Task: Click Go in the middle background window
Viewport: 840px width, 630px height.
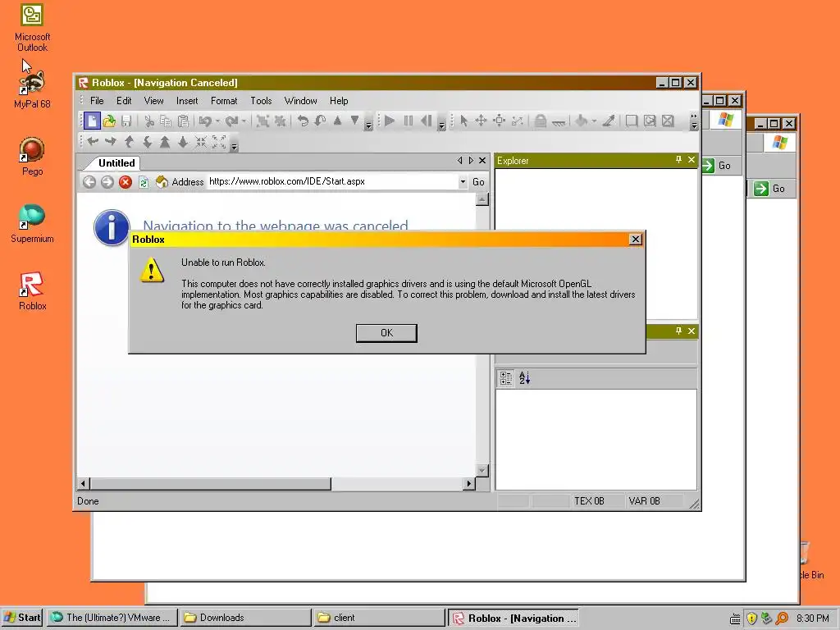Action: (x=718, y=166)
